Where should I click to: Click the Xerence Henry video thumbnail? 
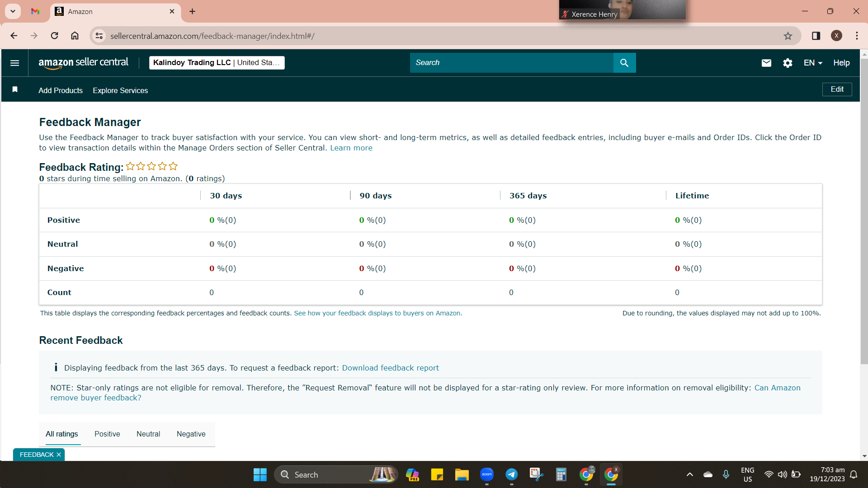[x=622, y=9]
